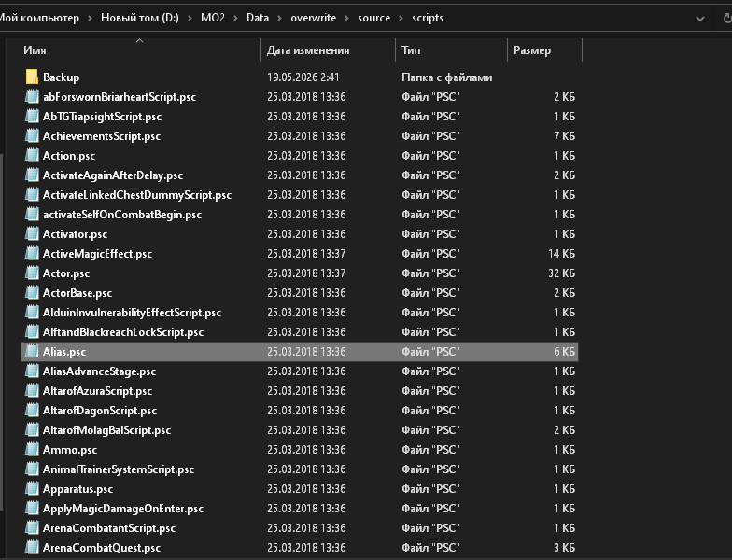The image size is (732, 560).
Task: Open the address bar history dropdown
Action: click(700, 19)
